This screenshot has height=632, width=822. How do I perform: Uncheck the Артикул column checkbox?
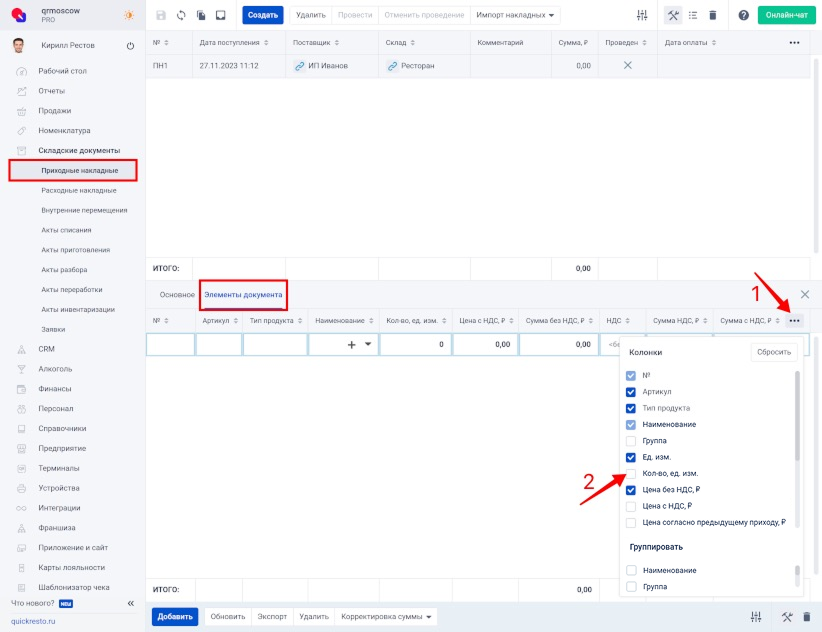(x=631, y=392)
